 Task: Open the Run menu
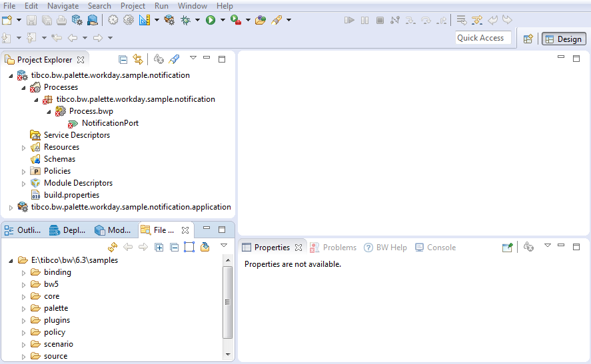click(x=161, y=6)
